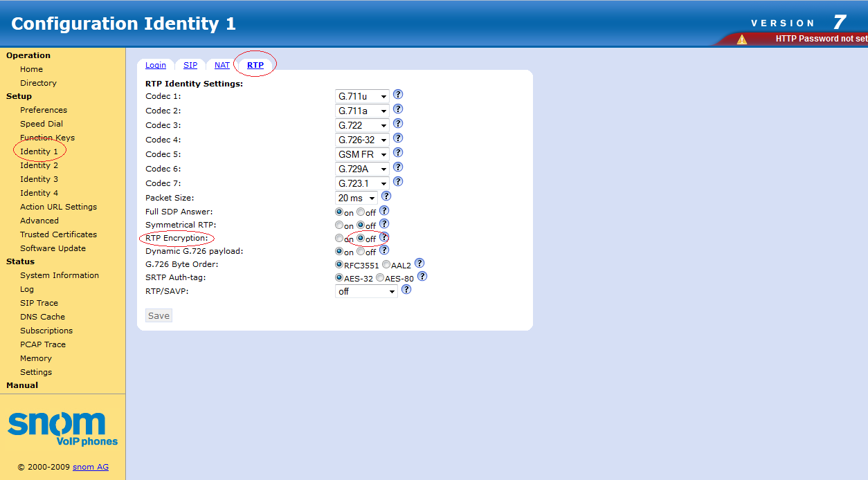
Task: Open help icon for Packet Size
Action: pos(386,196)
